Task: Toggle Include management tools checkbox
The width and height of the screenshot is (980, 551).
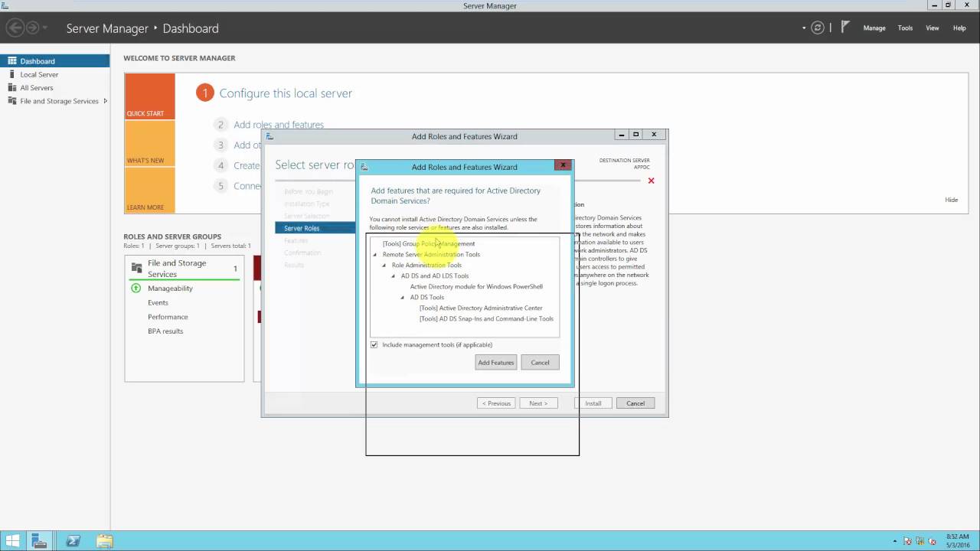Action: coord(374,345)
